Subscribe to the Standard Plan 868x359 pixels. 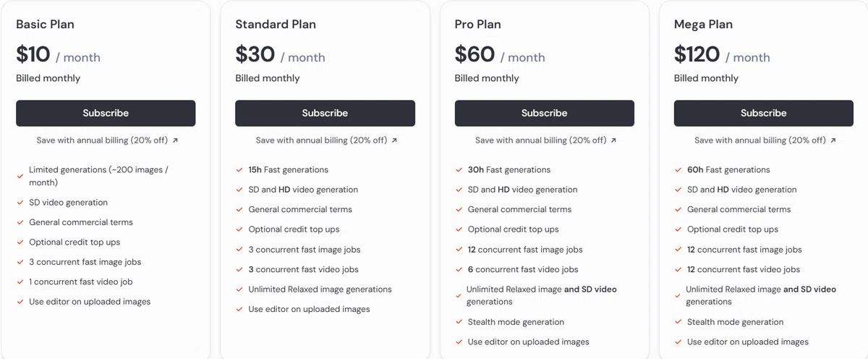325,113
